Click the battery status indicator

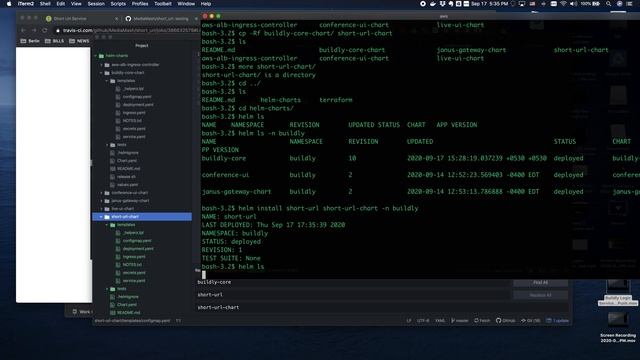pos(590,4)
